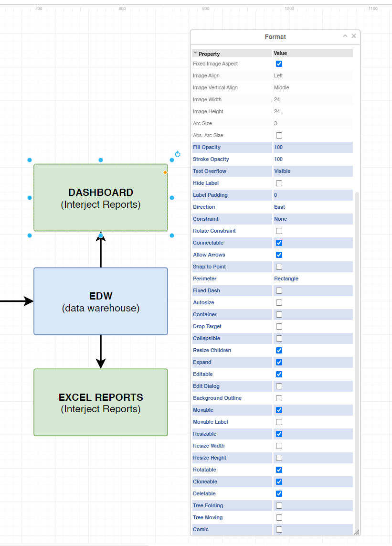Image resolution: width=392 pixels, height=546 pixels.
Task: Uncheck Fixed Image Aspect
Action: [279, 64]
